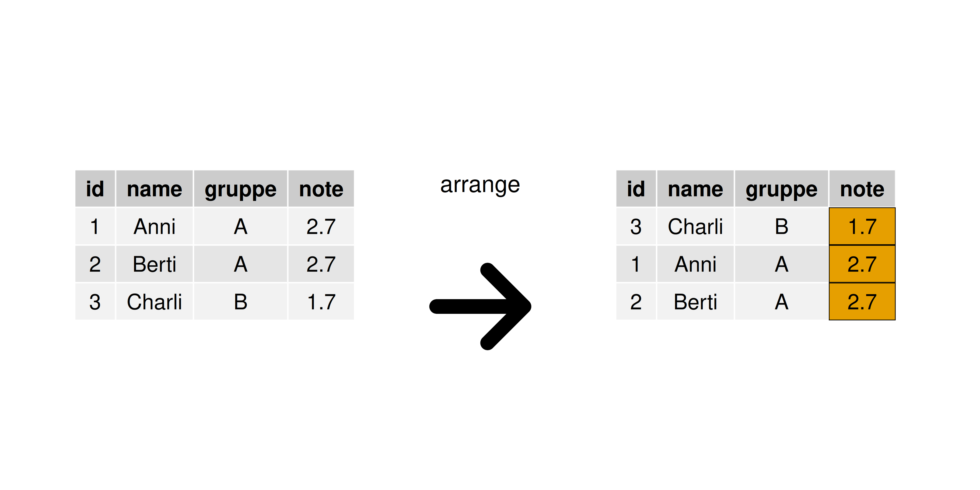Click the "gruppe" header in the right table
The image size is (980, 490).
[x=781, y=189]
